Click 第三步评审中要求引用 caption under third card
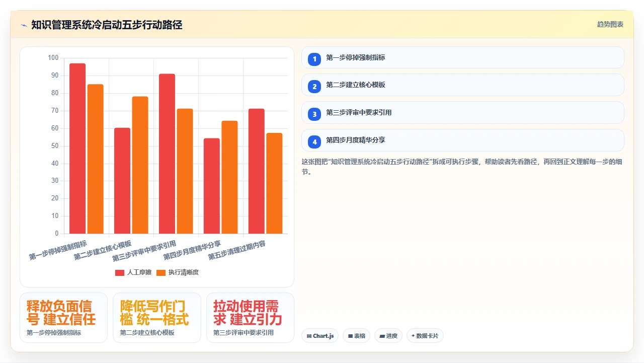This screenshot has width=644, height=363. 244,333
